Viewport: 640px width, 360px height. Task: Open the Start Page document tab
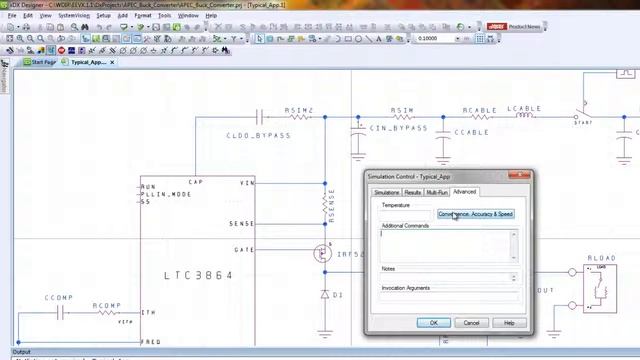coord(40,62)
